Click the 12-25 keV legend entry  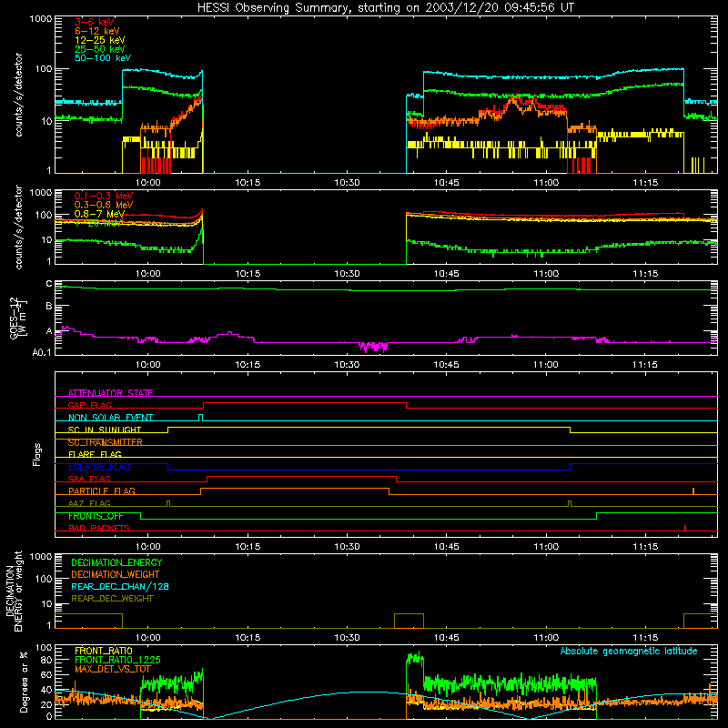tap(99, 40)
